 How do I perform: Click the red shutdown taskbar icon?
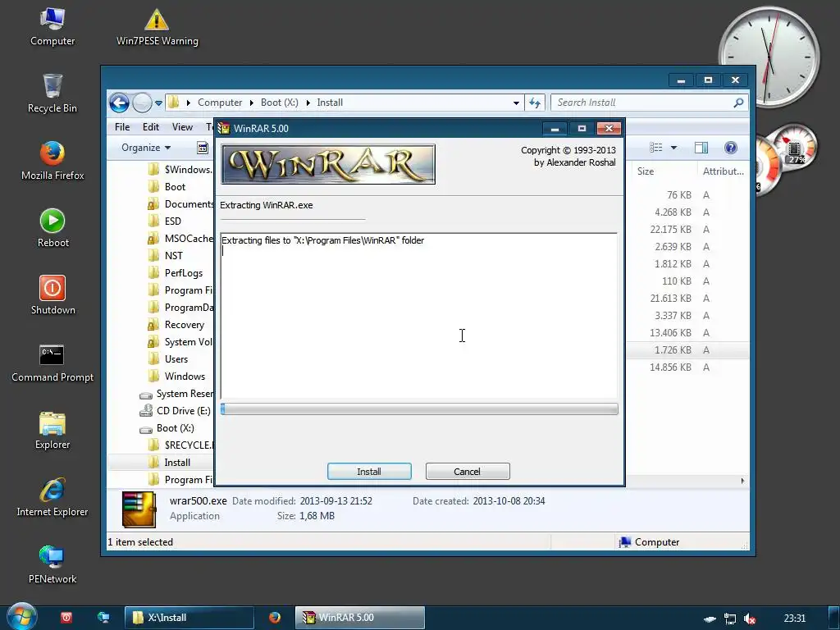click(66, 618)
